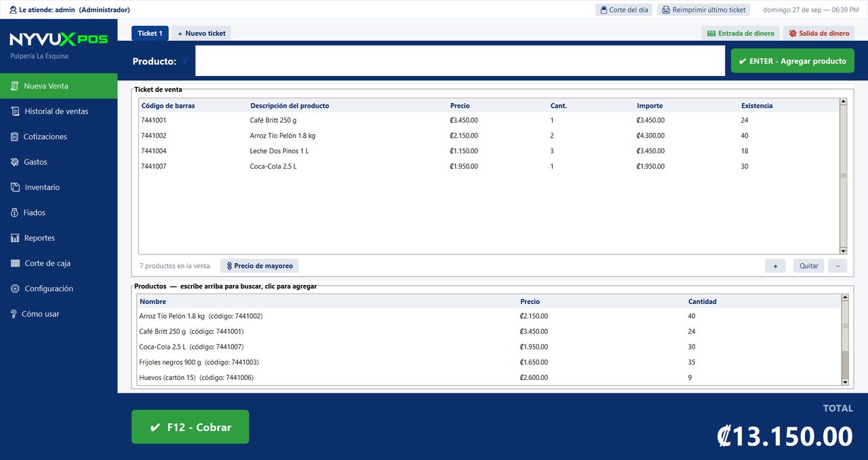Click the NYVUX POS logo

point(58,39)
